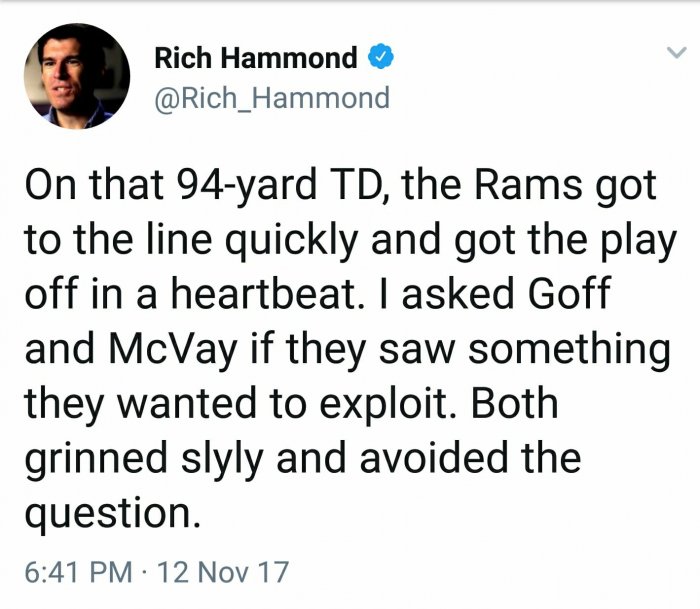Click the name "McVay" in tweet
Viewport: 700px width, 609px height.
click(173, 349)
